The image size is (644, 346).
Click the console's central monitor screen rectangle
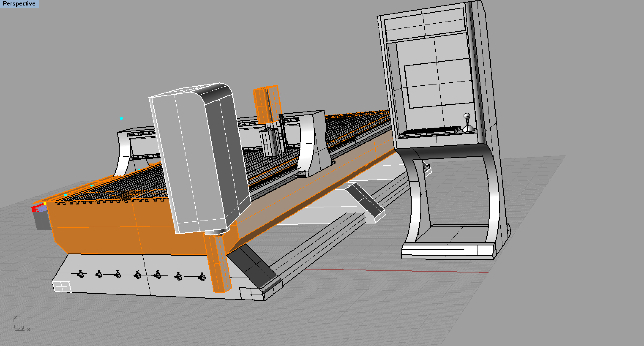(439, 84)
